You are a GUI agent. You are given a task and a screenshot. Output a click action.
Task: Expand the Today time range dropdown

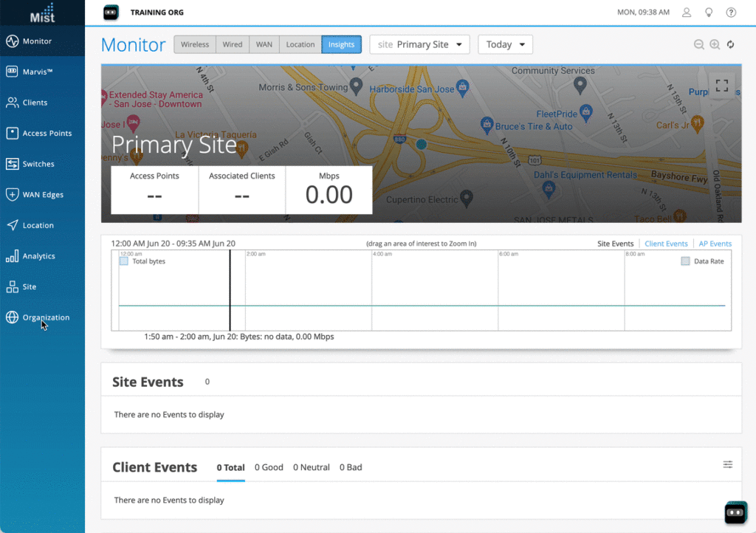click(x=505, y=44)
